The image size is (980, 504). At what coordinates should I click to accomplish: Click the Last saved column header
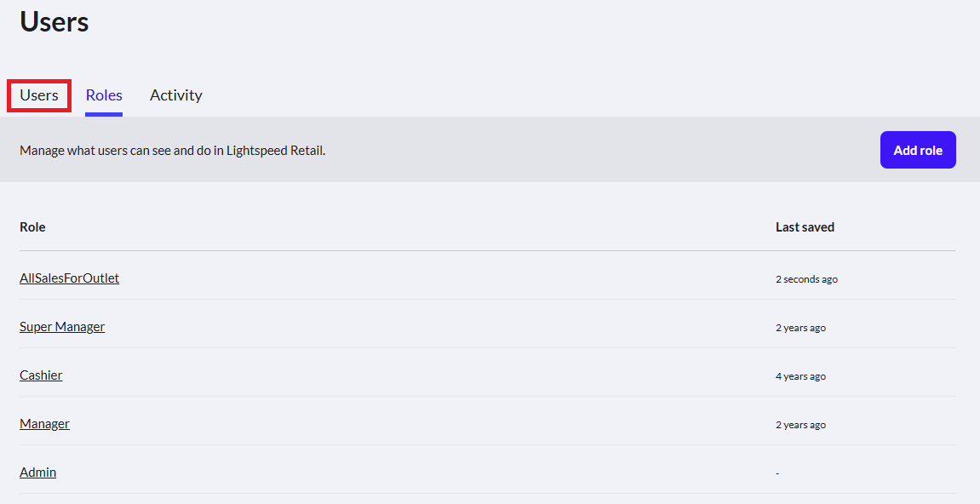point(805,227)
